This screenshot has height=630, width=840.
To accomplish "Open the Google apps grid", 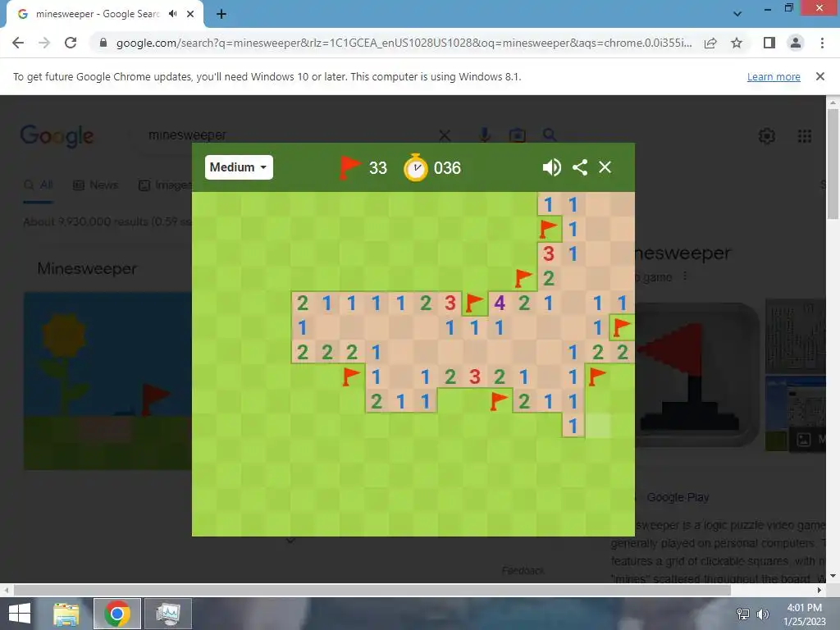I will click(x=805, y=136).
